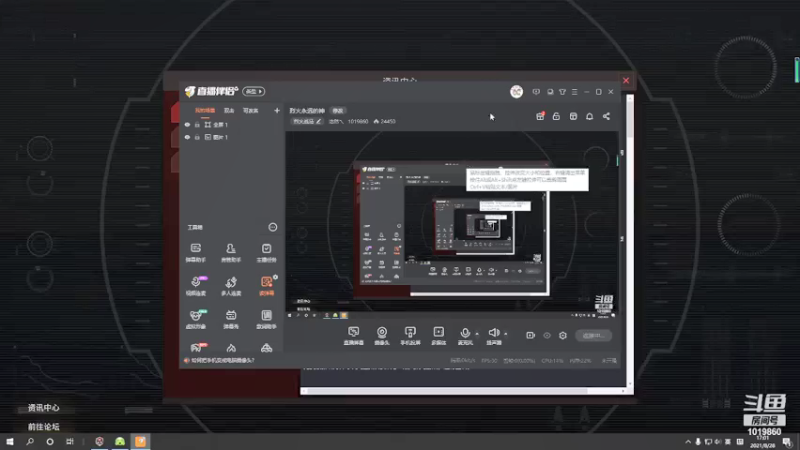The image size is (800, 450).
Task: Expand the microphone options arrow
Action: [477, 334]
